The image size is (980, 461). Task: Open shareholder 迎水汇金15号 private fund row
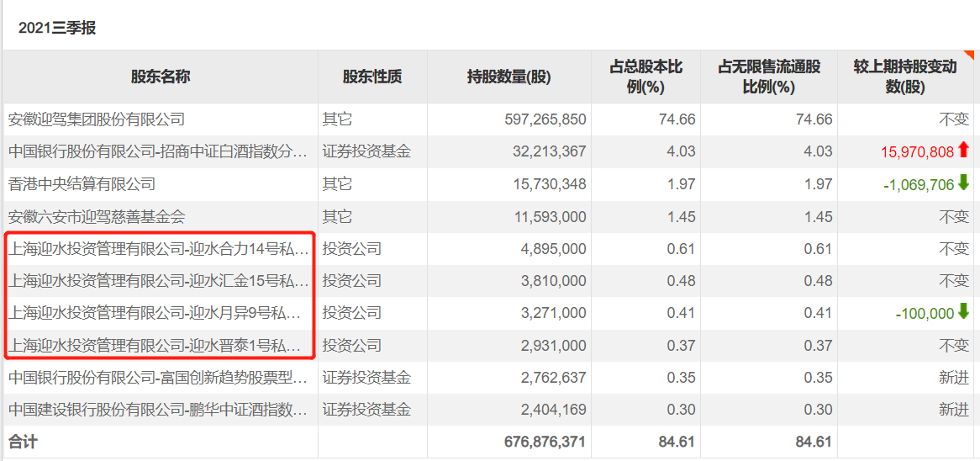tap(159, 281)
